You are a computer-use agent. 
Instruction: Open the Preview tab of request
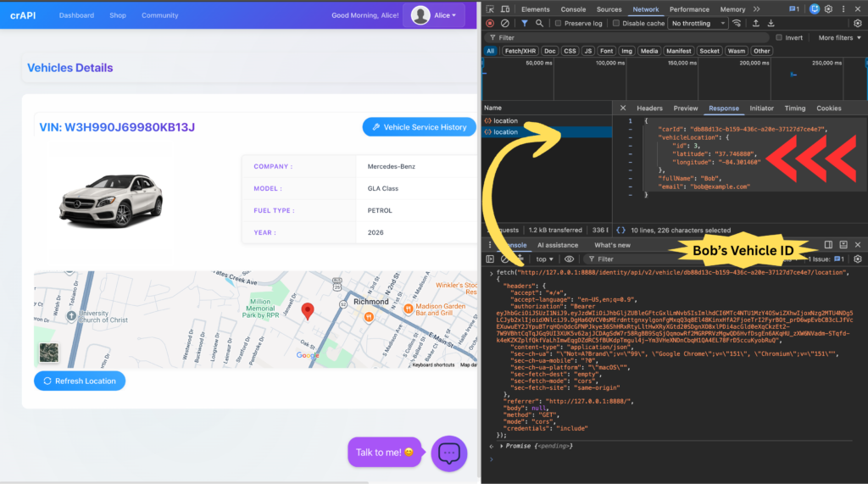(685, 108)
